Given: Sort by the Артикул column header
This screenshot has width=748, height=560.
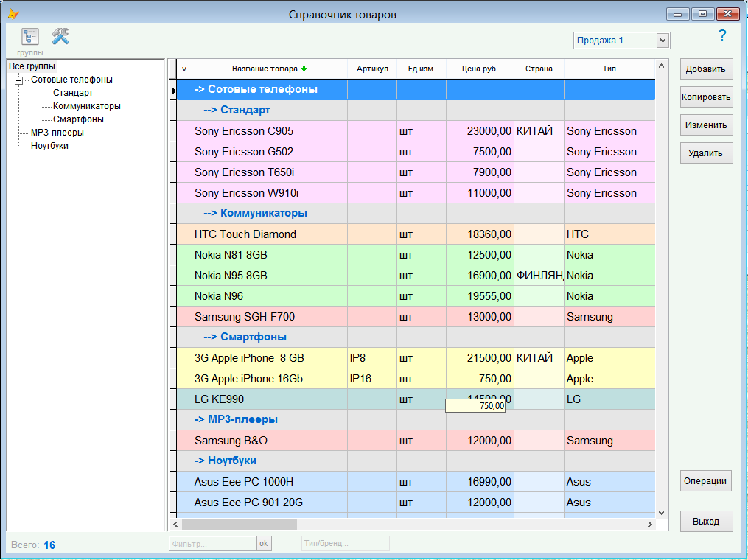Looking at the screenshot, I should [x=372, y=69].
